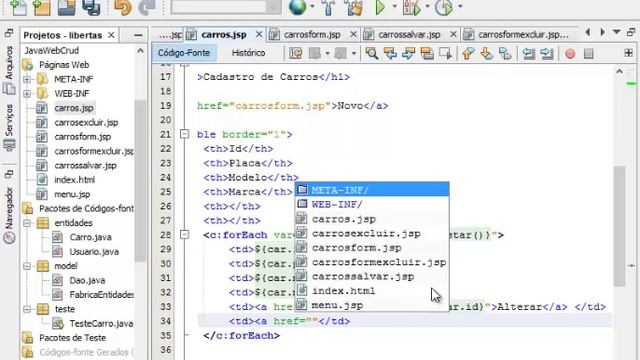Click the browser globe icon
This screenshot has height=360, width=640.
[x=298, y=7]
